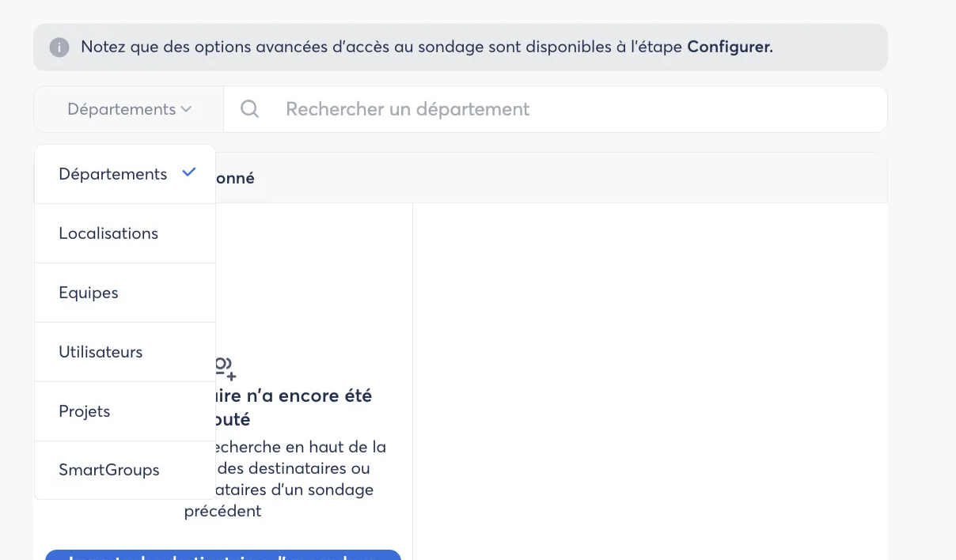Image resolution: width=956 pixels, height=560 pixels.
Task: Choose Localisations from the dropdown list
Action: [108, 233]
